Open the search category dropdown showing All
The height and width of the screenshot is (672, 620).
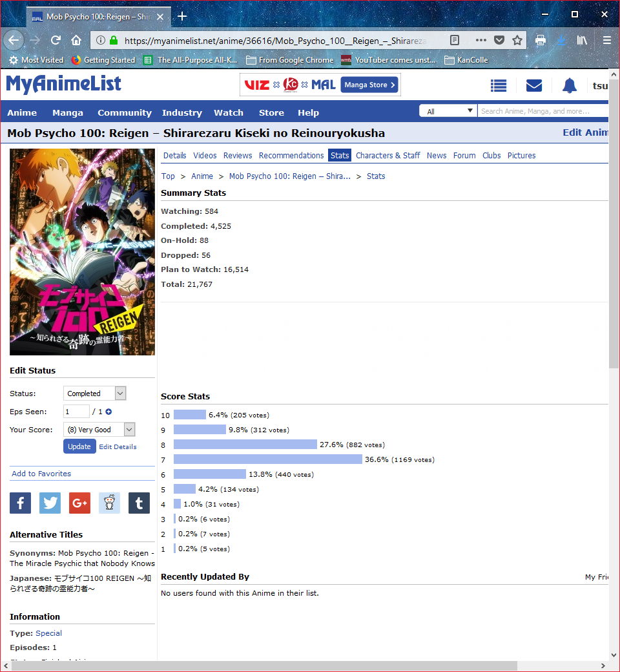[448, 111]
